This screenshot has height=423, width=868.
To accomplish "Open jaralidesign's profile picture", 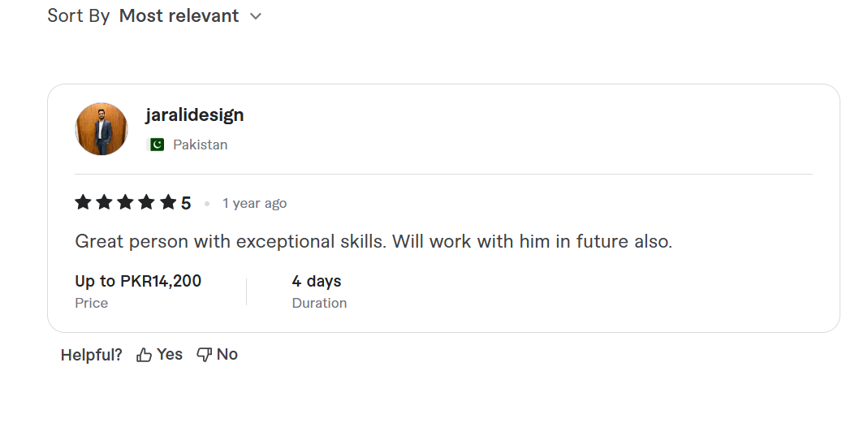I will coord(101,129).
